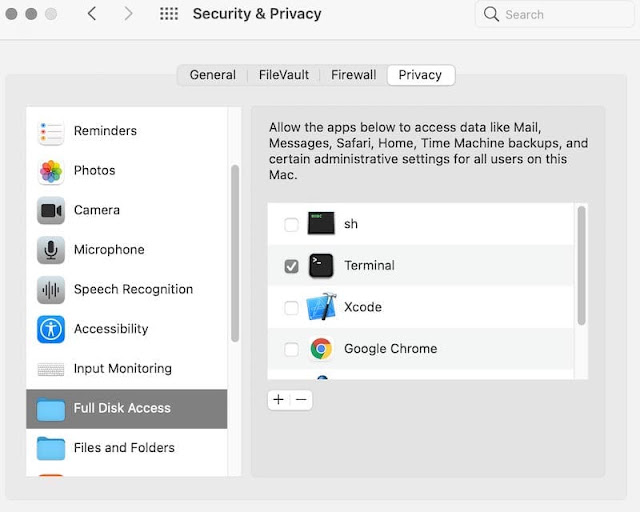Enable full disk access for sh
640x512 pixels.
(291, 225)
